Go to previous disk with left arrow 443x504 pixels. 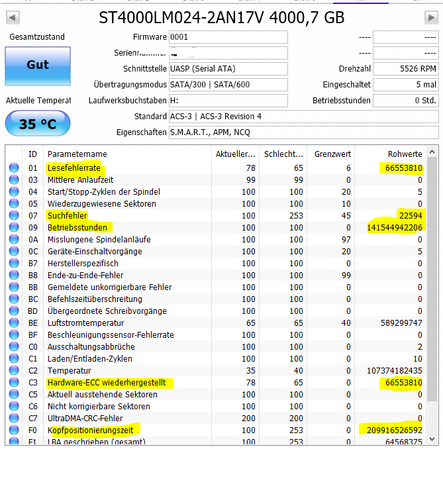point(13,17)
